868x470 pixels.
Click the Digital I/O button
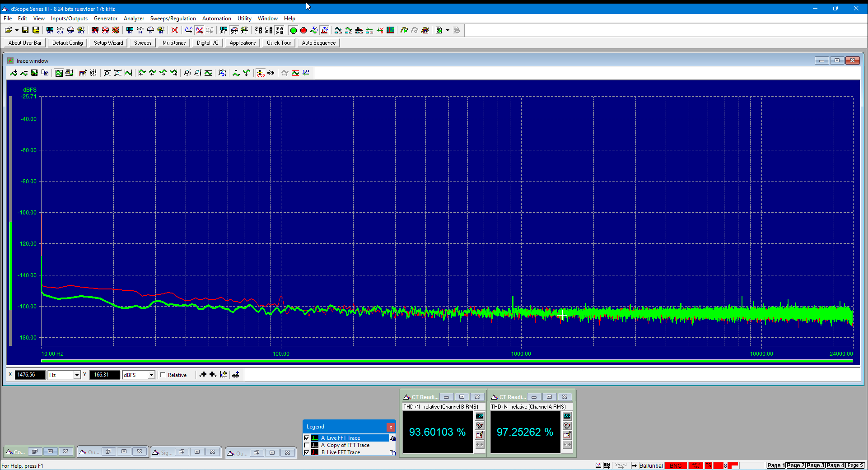click(x=207, y=43)
